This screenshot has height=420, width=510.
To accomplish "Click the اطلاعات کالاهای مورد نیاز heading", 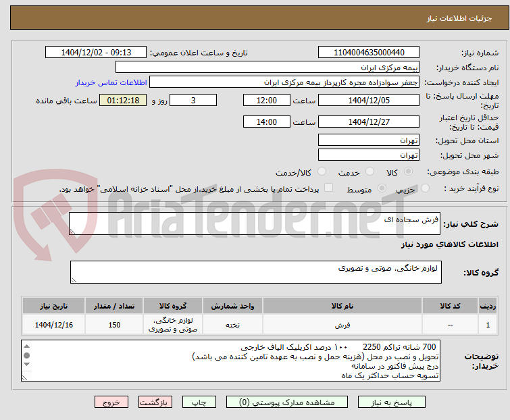I will click(x=449, y=244).
